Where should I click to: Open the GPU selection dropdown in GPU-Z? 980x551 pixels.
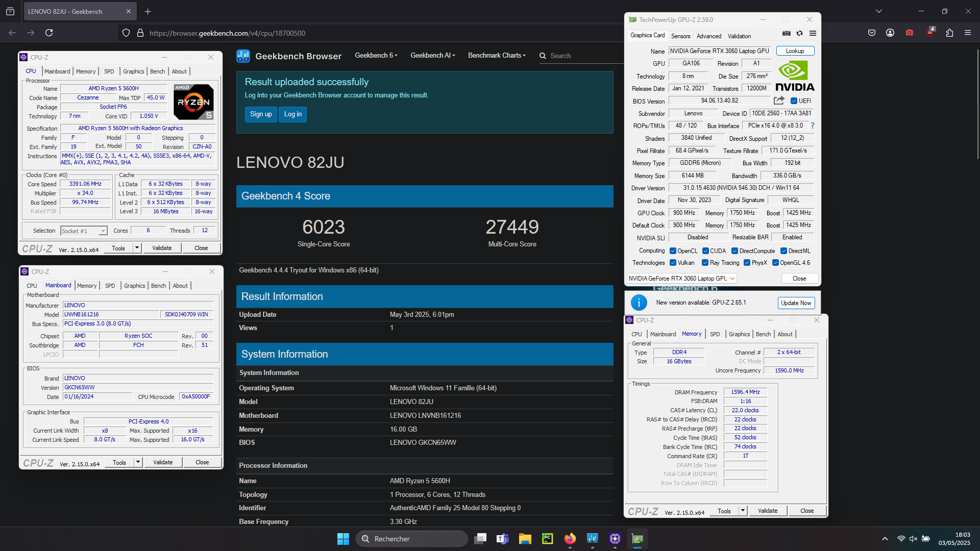682,279
